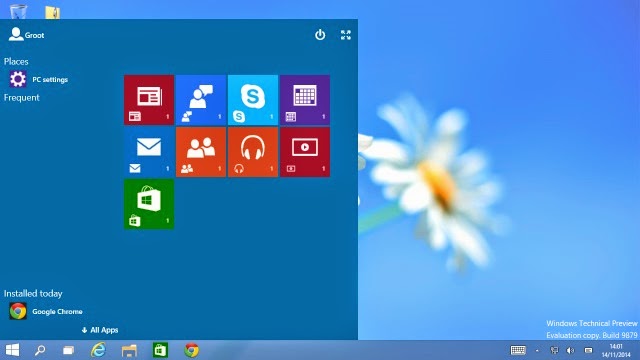
Task: Open the green Store tile
Action: point(149,204)
